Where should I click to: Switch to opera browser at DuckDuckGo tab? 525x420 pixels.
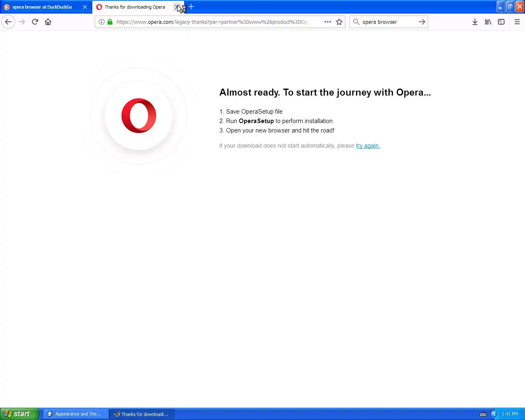pos(42,7)
